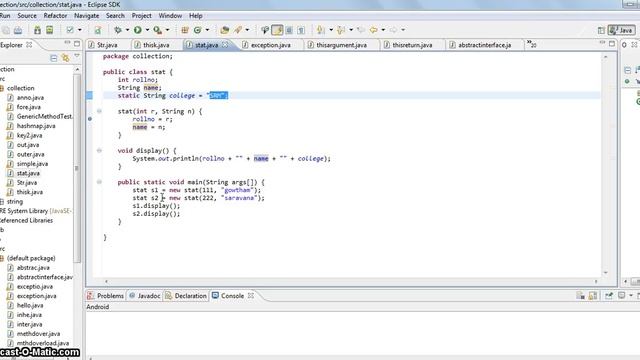The width and height of the screenshot is (640, 360).
Task: Create a new Java class via toolbar icon
Action: [x=198, y=30]
